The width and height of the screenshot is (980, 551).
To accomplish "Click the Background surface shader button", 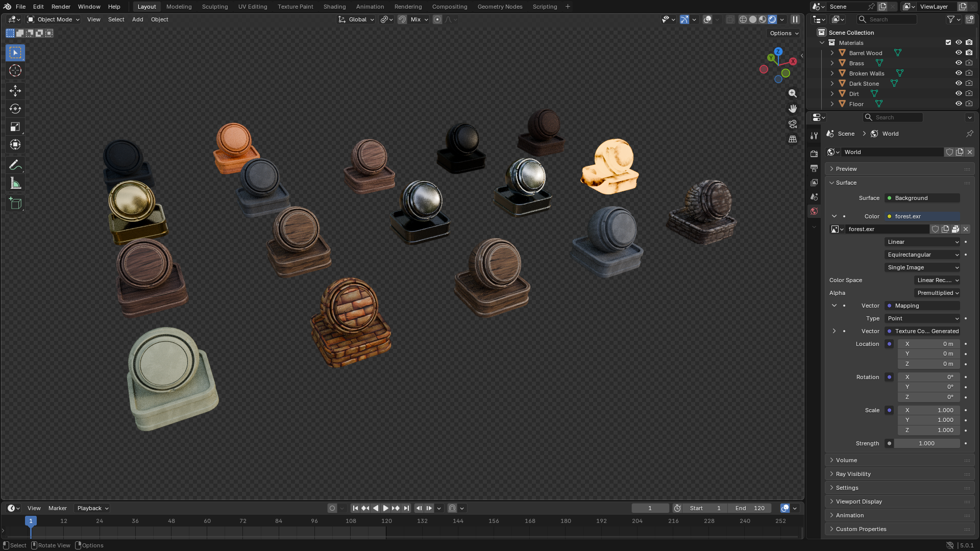I will 922,198.
